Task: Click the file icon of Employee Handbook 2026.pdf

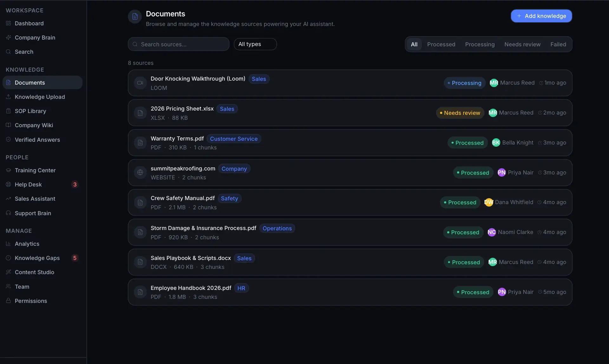Action: pyautogui.click(x=140, y=292)
